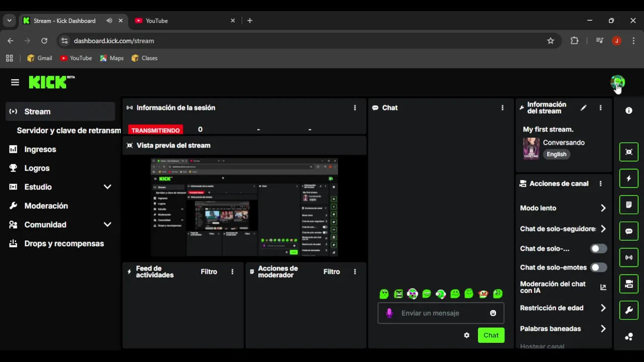Viewport: 644px width, 362px height.
Task: Open Acciones de moderador three-dot menu
Action: tap(355, 271)
